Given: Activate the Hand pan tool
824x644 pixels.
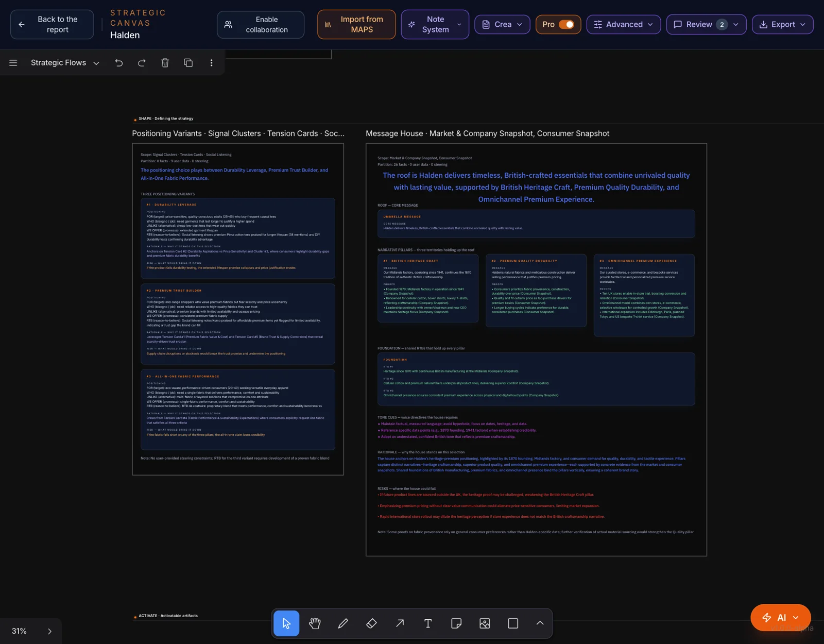Looking at the screenshot, I should tap(315, 623).
